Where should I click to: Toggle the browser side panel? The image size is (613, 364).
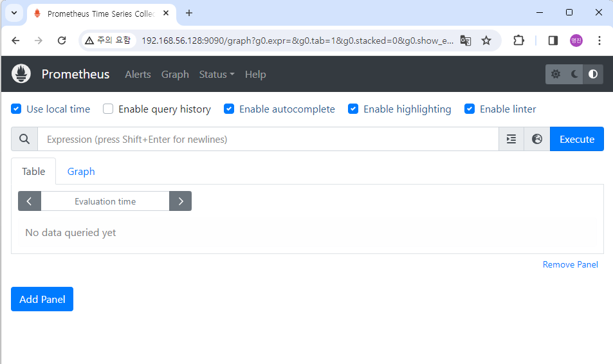pyautogui.click(x=553, y=41)
